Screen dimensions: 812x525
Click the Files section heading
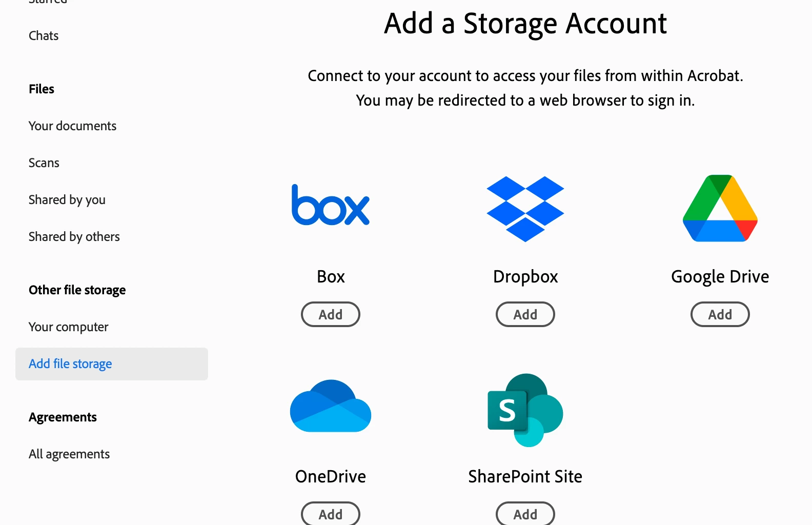pyautogui.click(x=42, y=89)
